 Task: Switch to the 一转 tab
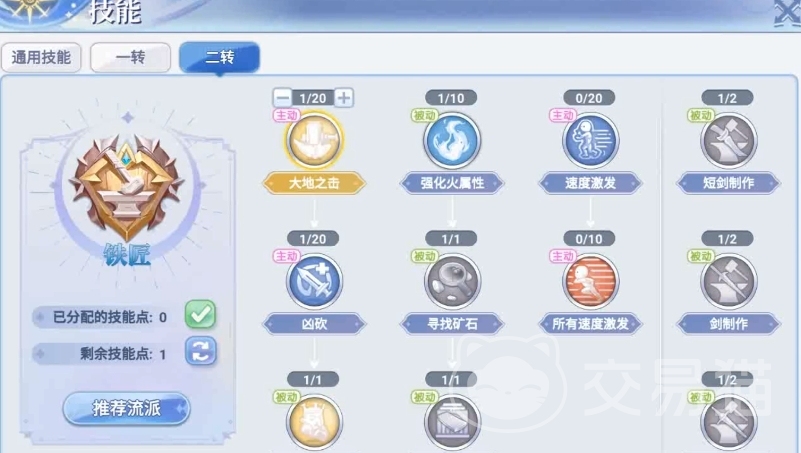[x=130, y=57]
